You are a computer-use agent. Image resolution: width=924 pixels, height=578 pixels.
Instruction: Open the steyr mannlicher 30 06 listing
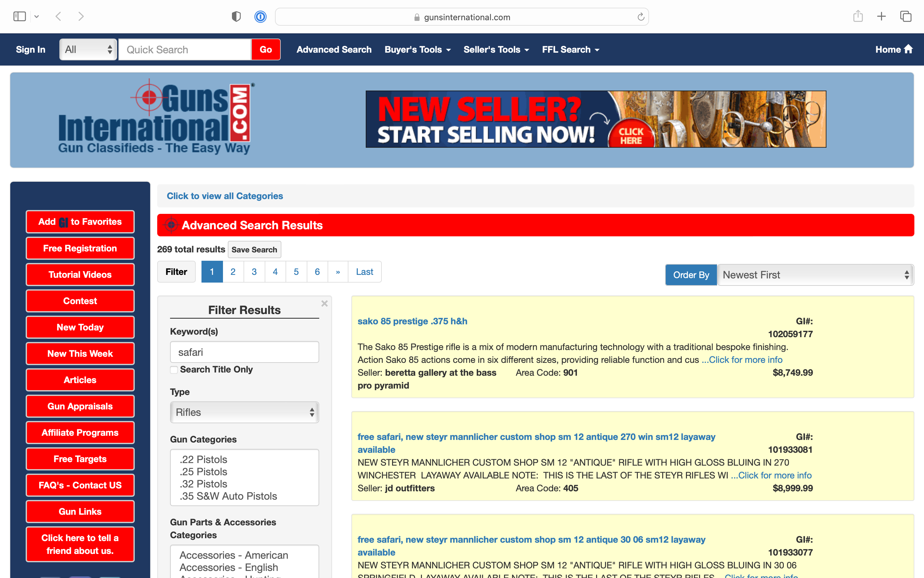[x=532, y=546]
